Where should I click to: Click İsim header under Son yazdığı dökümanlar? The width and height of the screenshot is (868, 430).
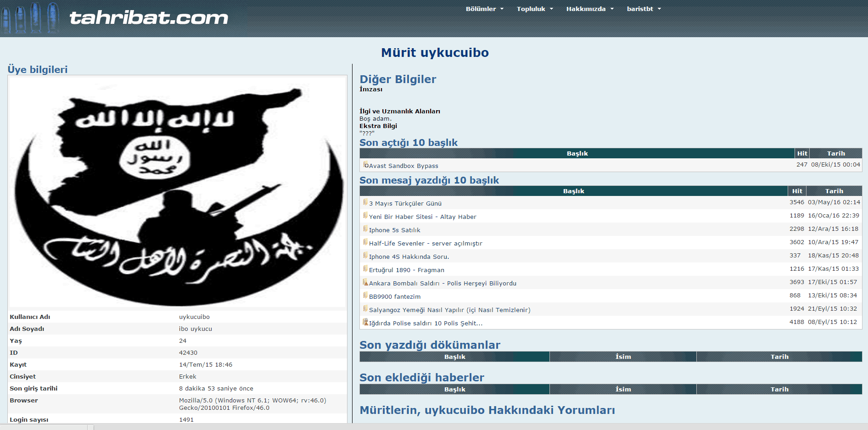click(623, 357)
